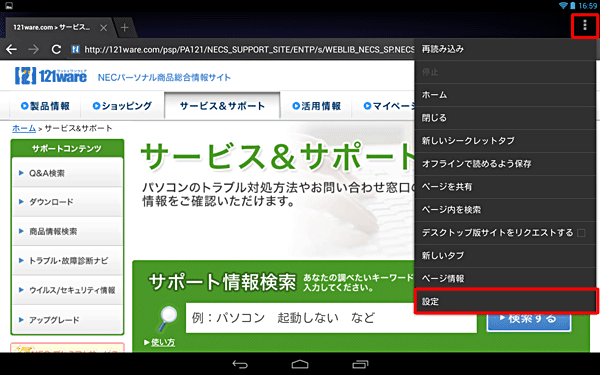The height and width of the screenshot is (375, 600).
Task: Open the screenshot notification icon
Action: click(8, 5)
